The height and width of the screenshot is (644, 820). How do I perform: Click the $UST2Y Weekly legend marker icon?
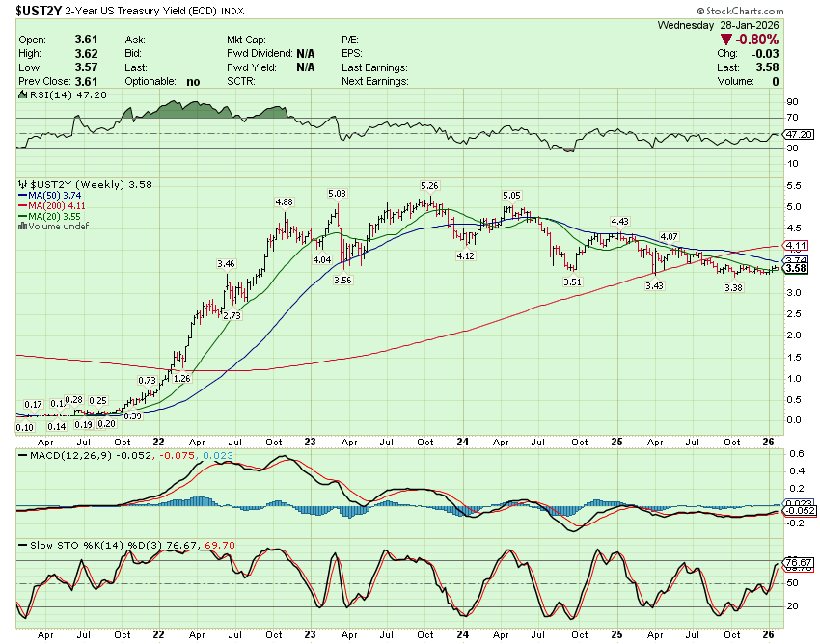tap(23, 183)
